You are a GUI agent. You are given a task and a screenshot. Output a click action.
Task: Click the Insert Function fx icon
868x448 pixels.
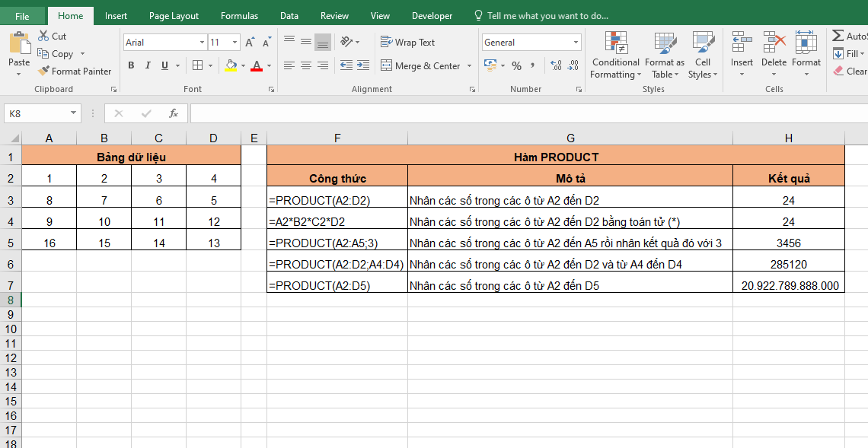point(174,113)
